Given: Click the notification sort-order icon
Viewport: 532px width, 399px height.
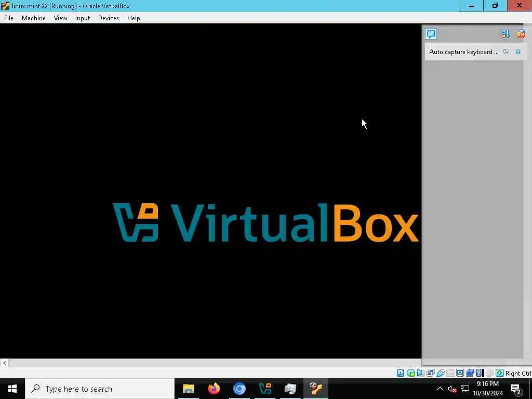Looking at the screenshot, I should tap(505, 34).
